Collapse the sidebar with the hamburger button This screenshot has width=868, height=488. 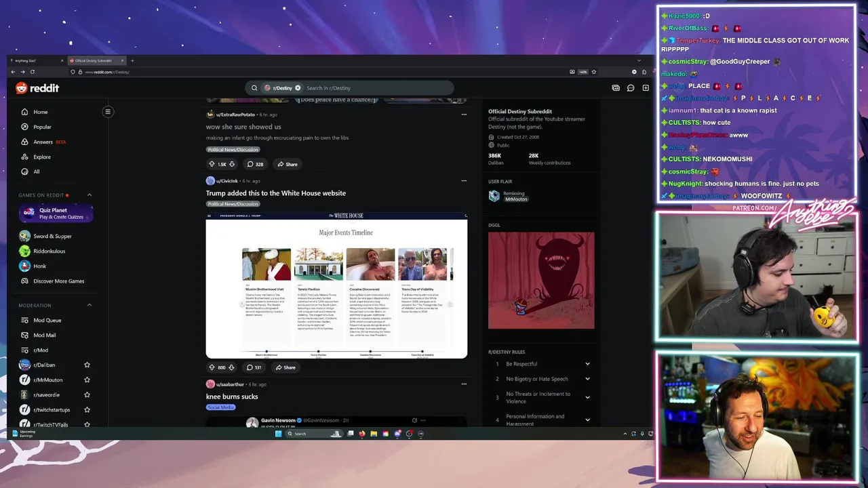(x=107, y=112)
